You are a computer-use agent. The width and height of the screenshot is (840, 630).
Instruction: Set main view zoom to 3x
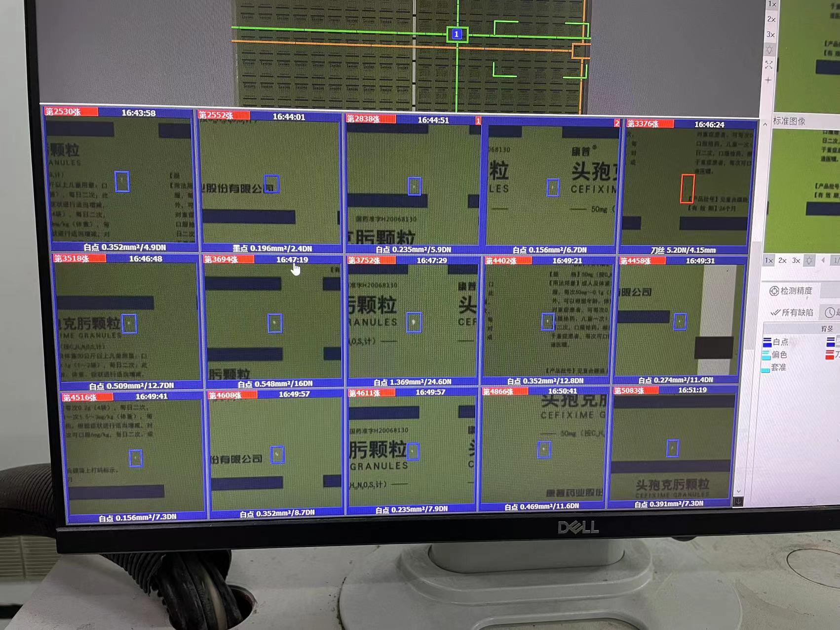[x=770, y=35]
